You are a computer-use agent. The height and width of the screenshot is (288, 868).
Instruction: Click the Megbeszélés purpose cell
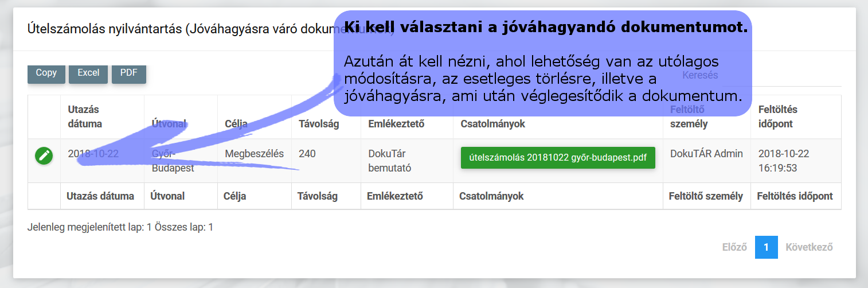[255, 161]
